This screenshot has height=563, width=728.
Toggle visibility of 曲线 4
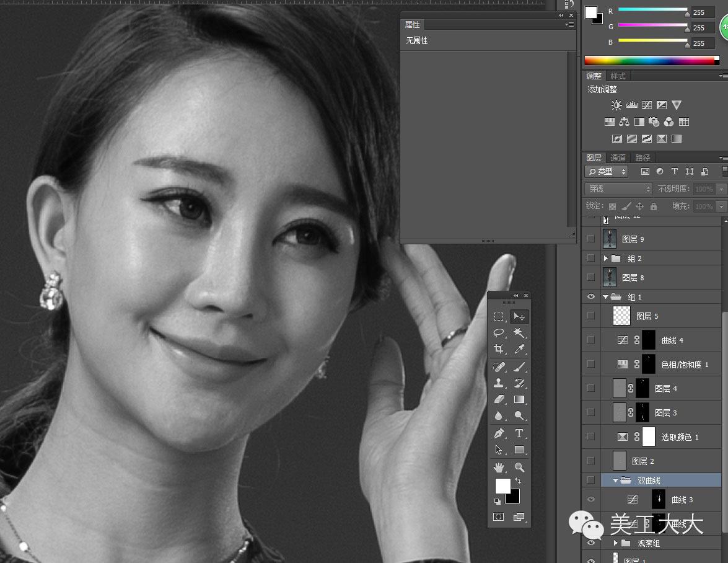590,340
